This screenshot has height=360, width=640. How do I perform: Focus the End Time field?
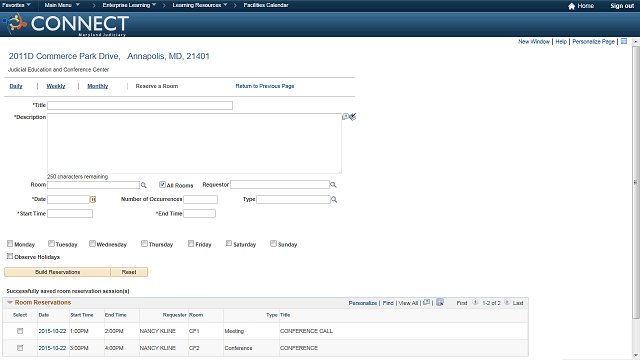point(200,213)
